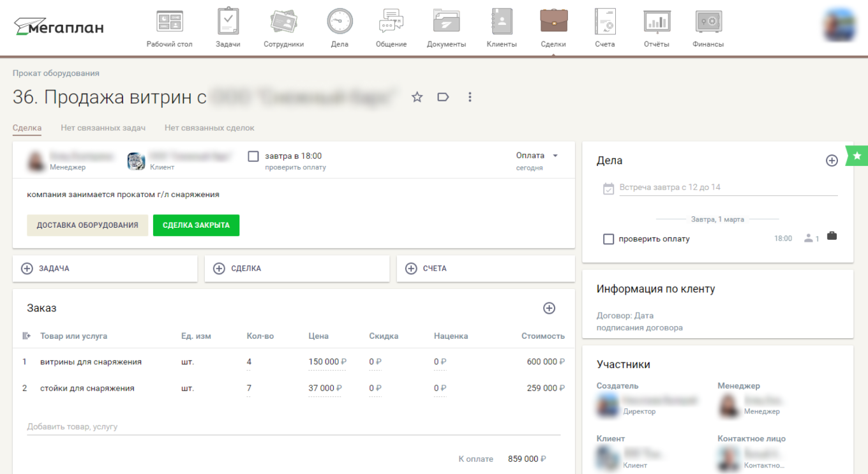This screenshot has height=474, width=868.
Task: Open the three-dot more options menu
Action: 470,97
